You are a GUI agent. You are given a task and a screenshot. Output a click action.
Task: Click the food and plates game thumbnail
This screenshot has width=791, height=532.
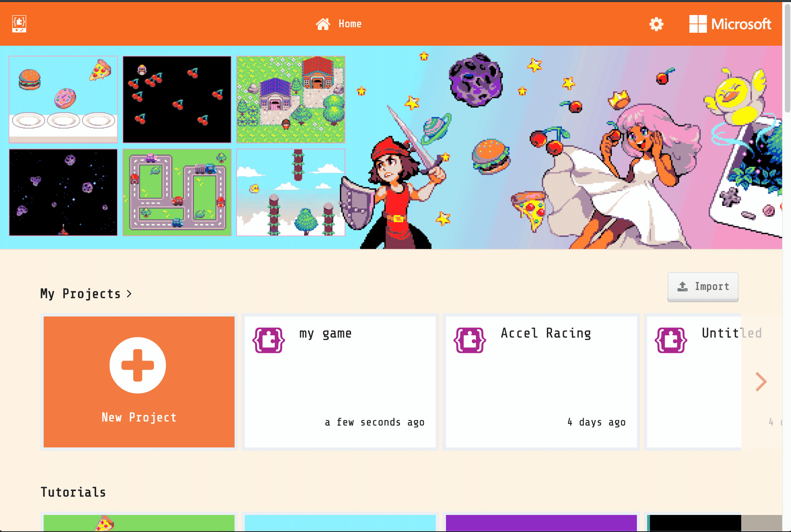(x=63, y=100)
